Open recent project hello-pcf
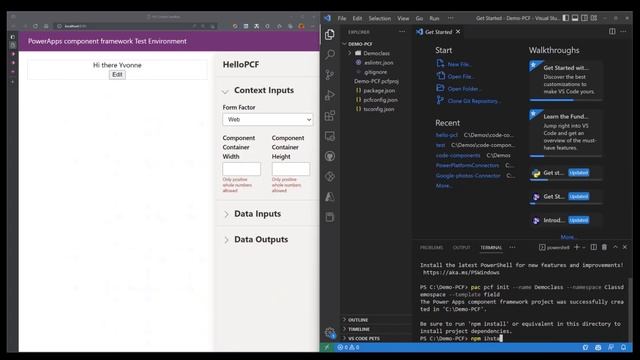Viewport: 640px width, 360px height. pyautogui.click(x=447, y=135)
